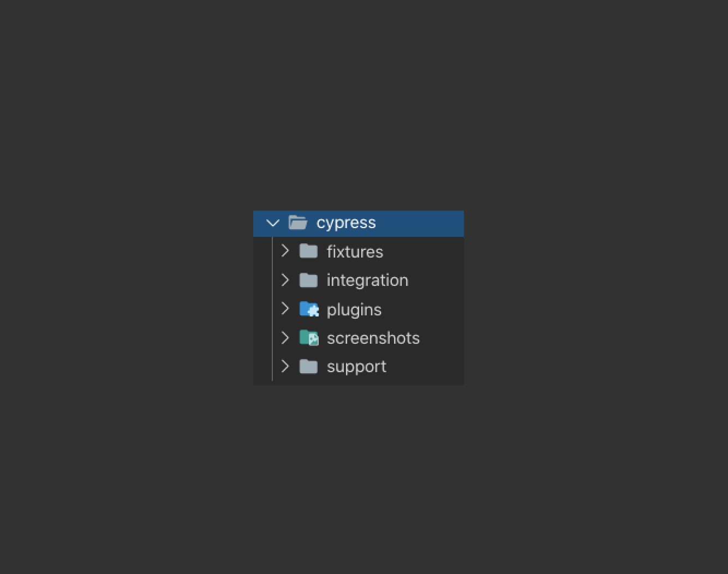Select the fixtures folder name

tap(355, 252)
